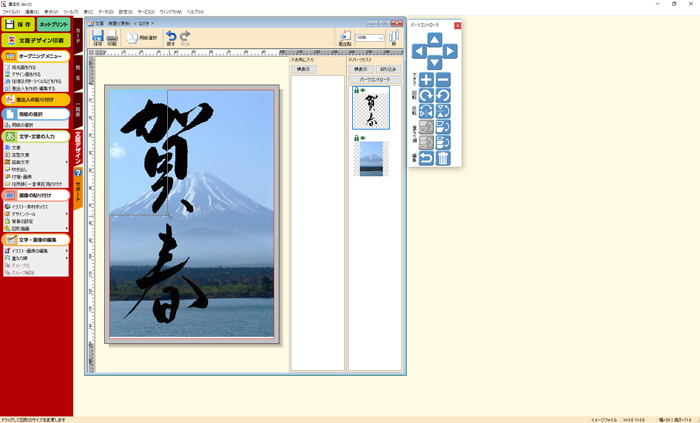Click the パーツコントローラ button
This screenshot has width=700, height=423.
click(373, 79)
